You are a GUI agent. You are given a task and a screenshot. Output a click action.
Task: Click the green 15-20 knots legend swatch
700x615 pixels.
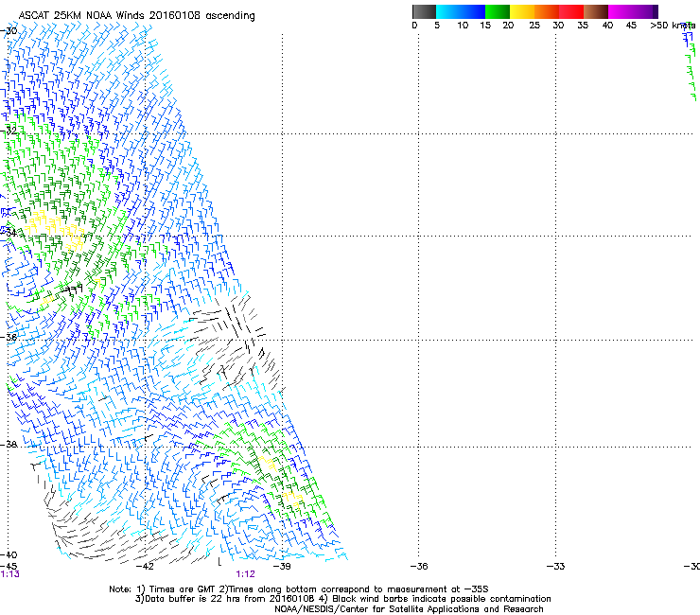pos(498,11)
